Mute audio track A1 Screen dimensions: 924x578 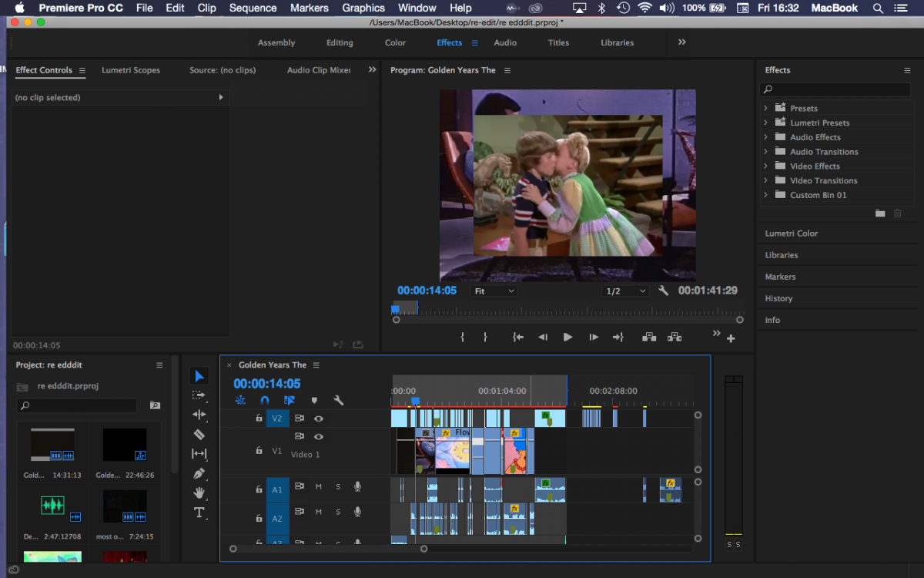(318, 487)
